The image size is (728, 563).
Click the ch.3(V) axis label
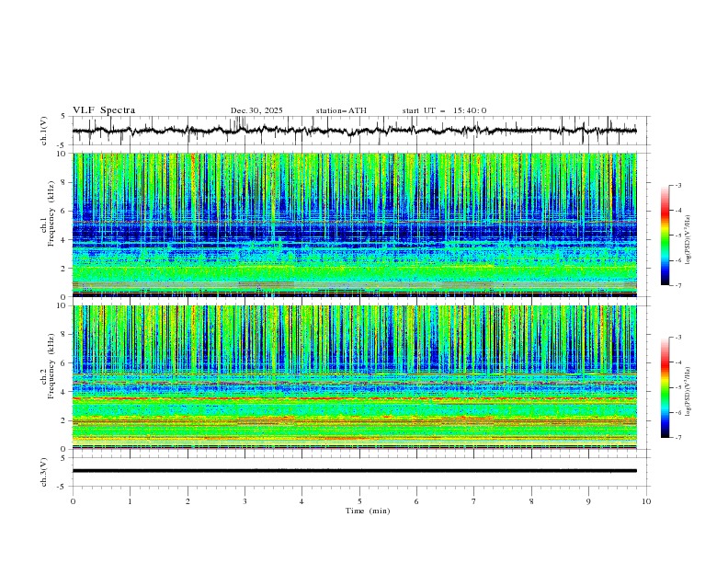pyautogui.click(x=44, y=472)
